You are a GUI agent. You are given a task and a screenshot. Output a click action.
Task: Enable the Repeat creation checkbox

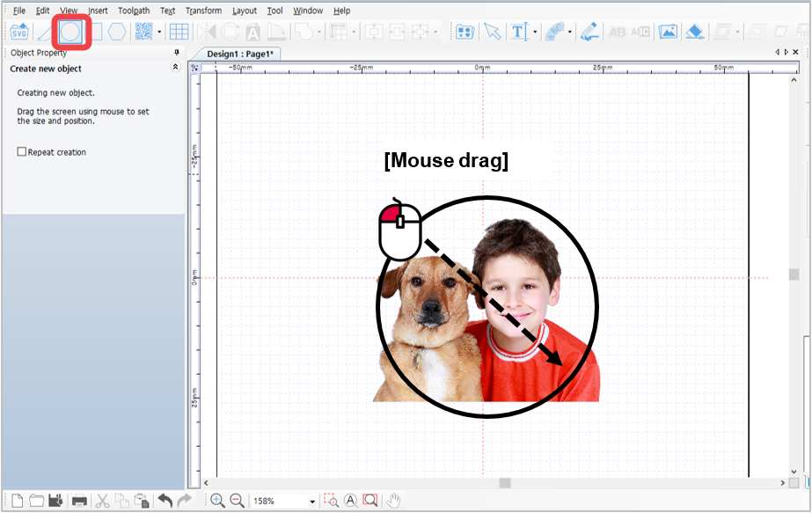[x=22, y=152]
